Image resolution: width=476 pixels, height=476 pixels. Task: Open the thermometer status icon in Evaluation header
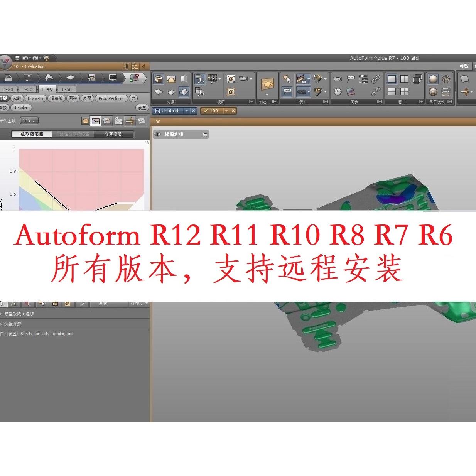[x=127, y=66]
